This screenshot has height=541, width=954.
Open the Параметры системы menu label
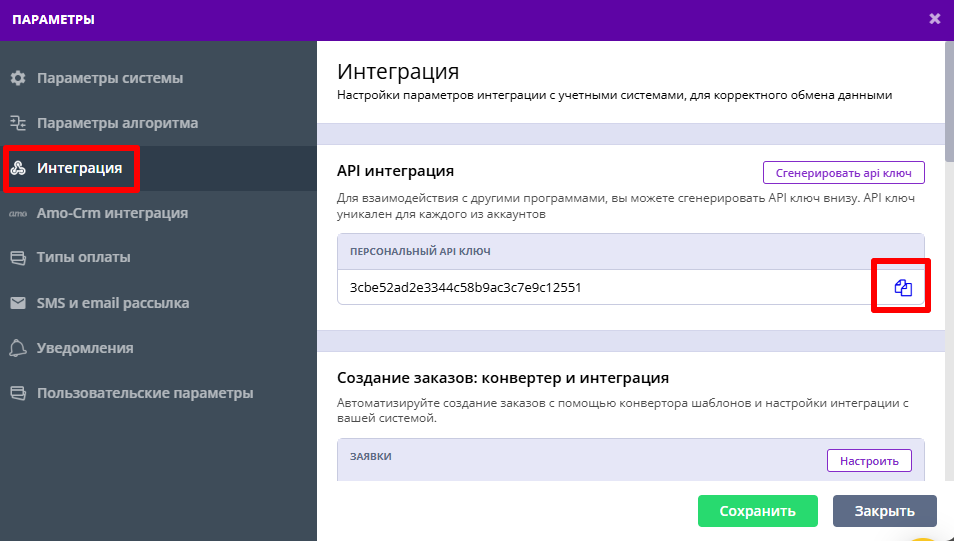pos(110,78)
